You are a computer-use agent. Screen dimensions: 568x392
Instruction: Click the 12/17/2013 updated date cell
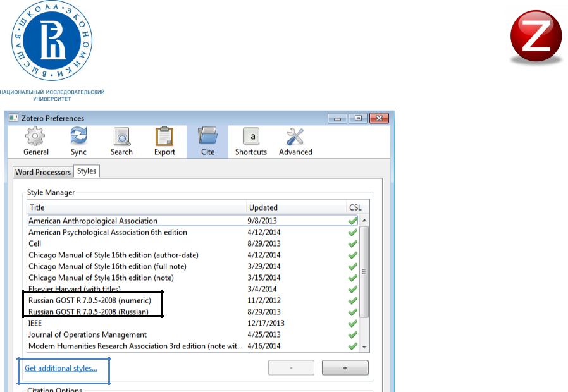[266, 323]
